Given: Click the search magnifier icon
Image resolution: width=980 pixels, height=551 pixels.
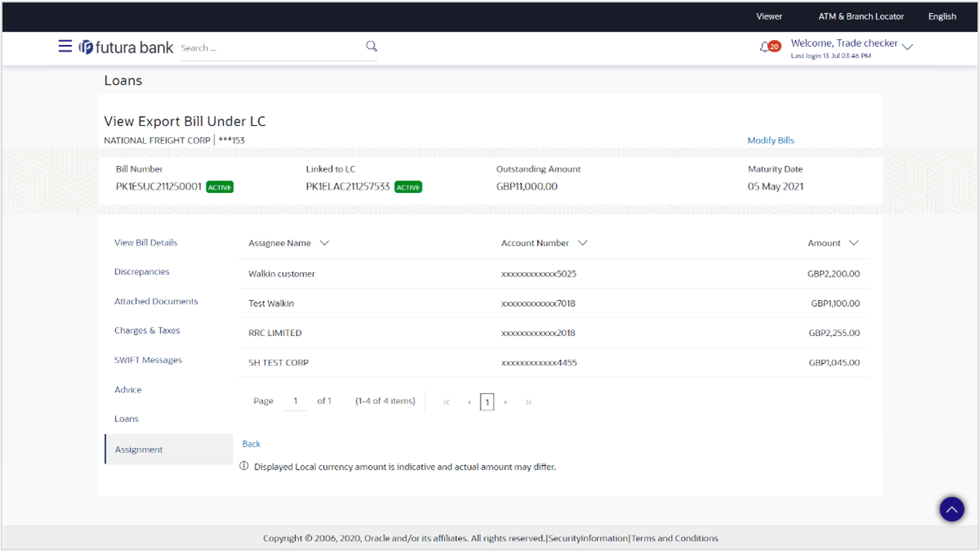Looking at the screenshot, I should point(371,47).
